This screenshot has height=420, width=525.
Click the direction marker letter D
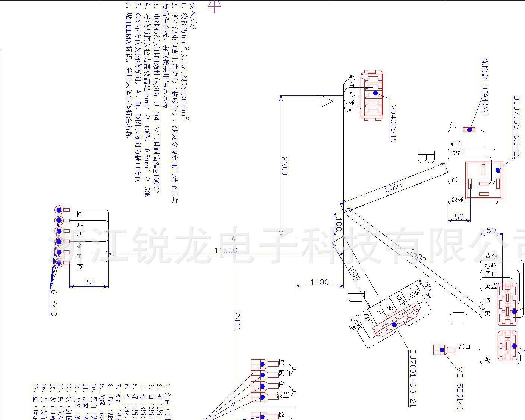(356, 297)
